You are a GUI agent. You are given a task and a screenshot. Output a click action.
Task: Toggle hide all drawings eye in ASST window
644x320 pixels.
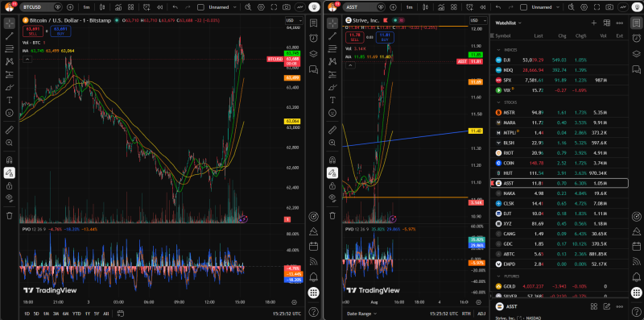332,198
